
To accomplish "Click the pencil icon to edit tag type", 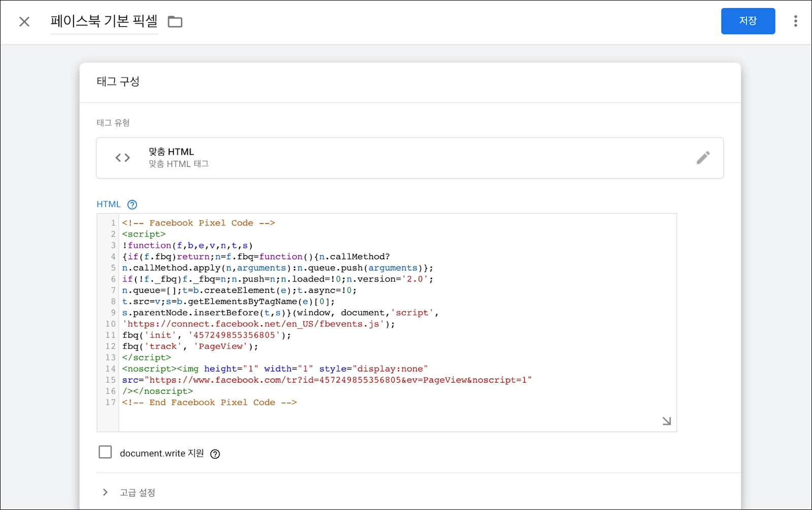I will pyautogui.click(x=703, y=158).
